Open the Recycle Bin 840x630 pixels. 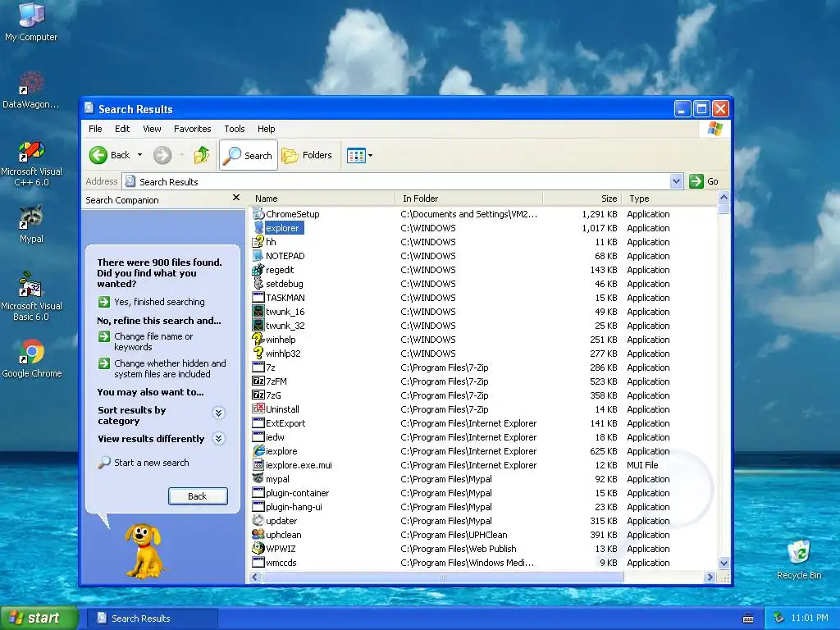click(x=799, y=559)
